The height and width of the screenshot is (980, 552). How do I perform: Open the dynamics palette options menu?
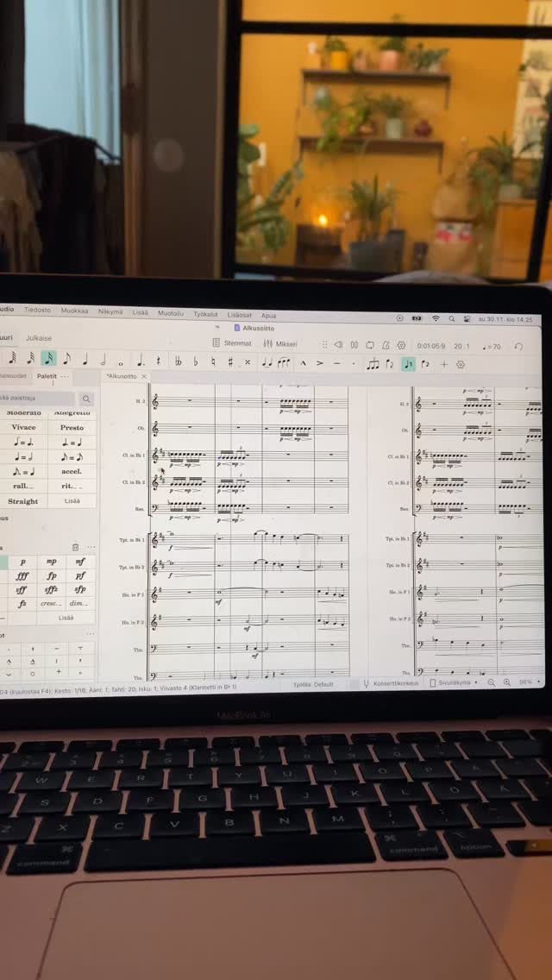90,547
